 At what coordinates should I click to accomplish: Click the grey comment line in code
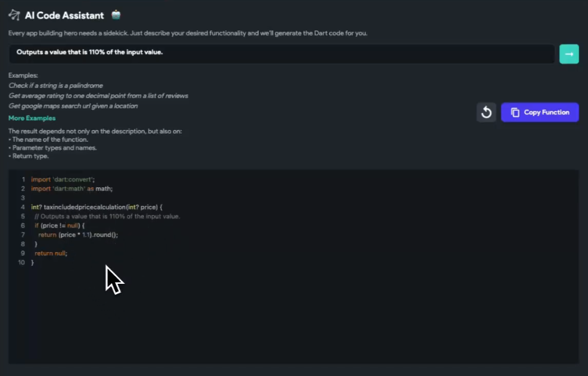[107, 216]
